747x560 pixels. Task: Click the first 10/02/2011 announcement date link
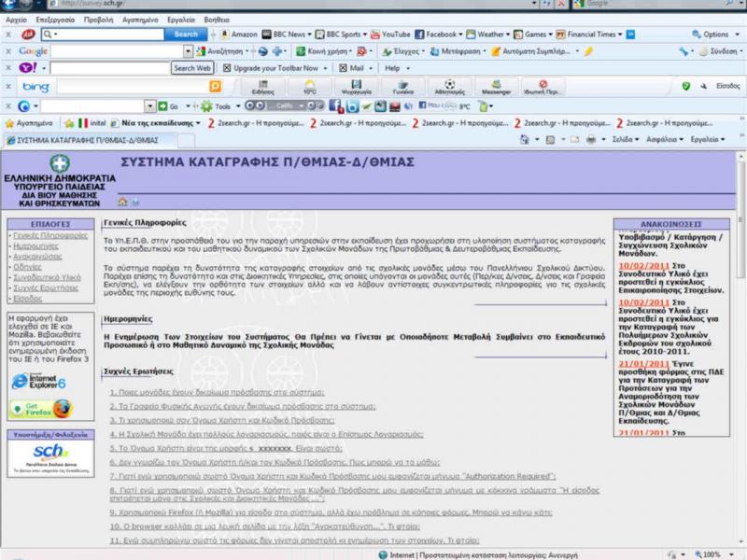coord(641,265)
